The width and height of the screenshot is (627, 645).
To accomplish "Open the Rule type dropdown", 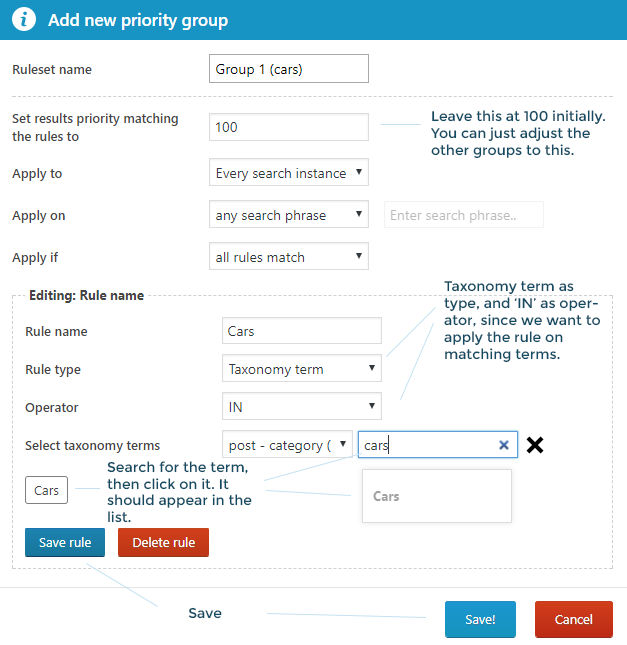I will [x=301, y=369].
